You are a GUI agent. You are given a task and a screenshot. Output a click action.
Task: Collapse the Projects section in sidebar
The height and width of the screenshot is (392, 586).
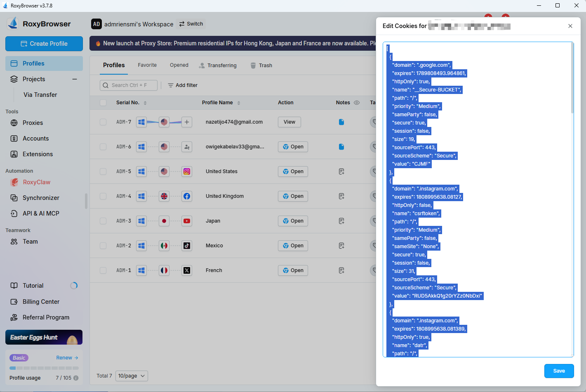point(75,79)
